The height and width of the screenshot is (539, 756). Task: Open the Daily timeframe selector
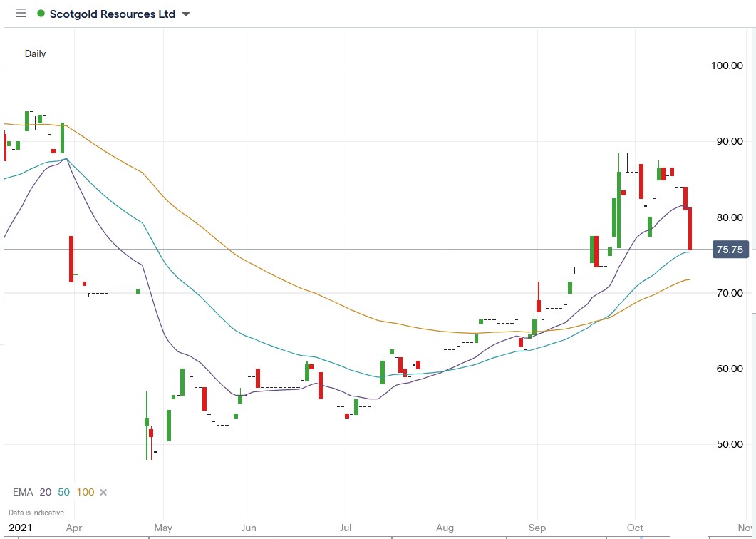(x=36, y=53)
